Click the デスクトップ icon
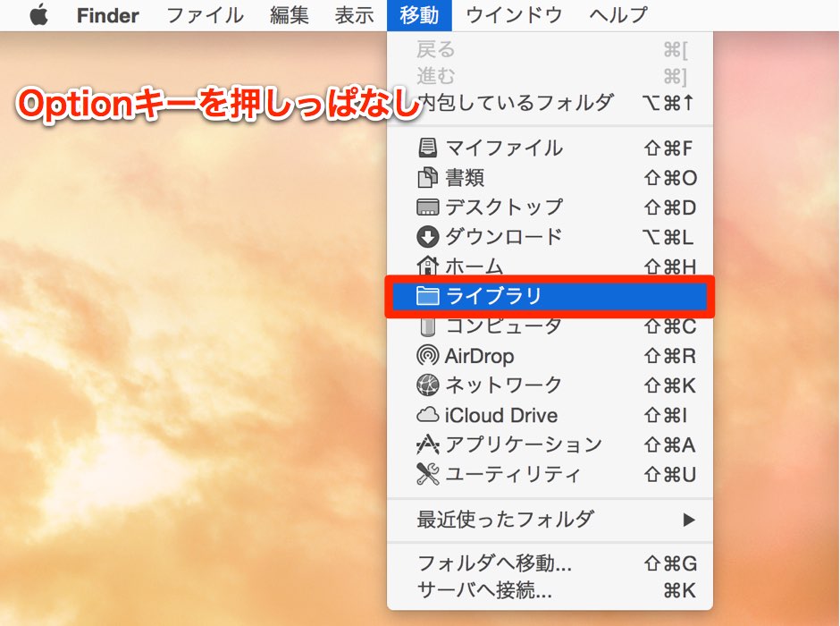This screenshot has width=840, height=626. [427, 207]
